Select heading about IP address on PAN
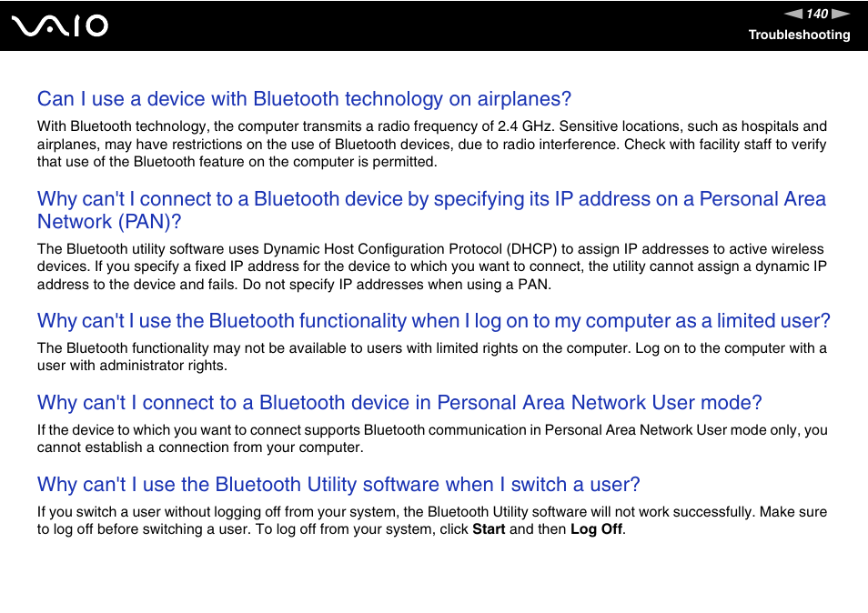Screen dimensions: 868x613 (x=431, y=210)
